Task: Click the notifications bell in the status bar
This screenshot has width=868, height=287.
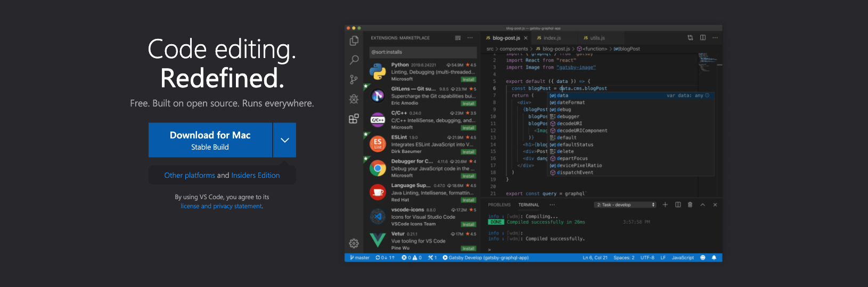Action: (714, 258)
